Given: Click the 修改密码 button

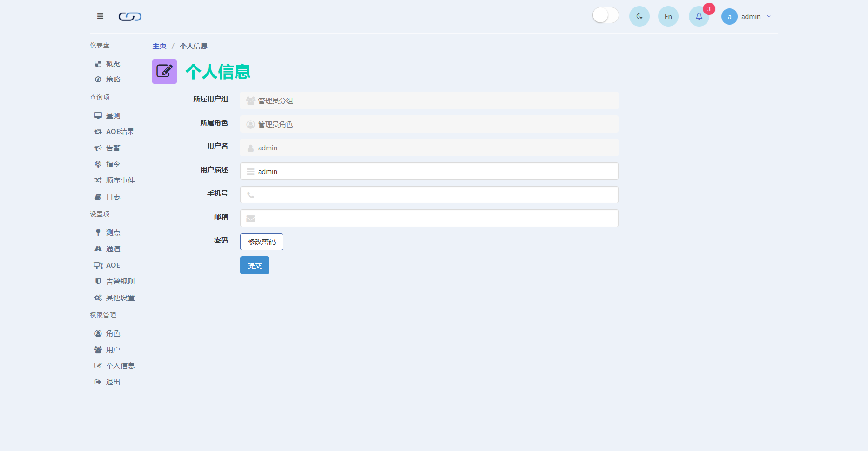Looking at the screenshot, I should [x=262, y=242].
